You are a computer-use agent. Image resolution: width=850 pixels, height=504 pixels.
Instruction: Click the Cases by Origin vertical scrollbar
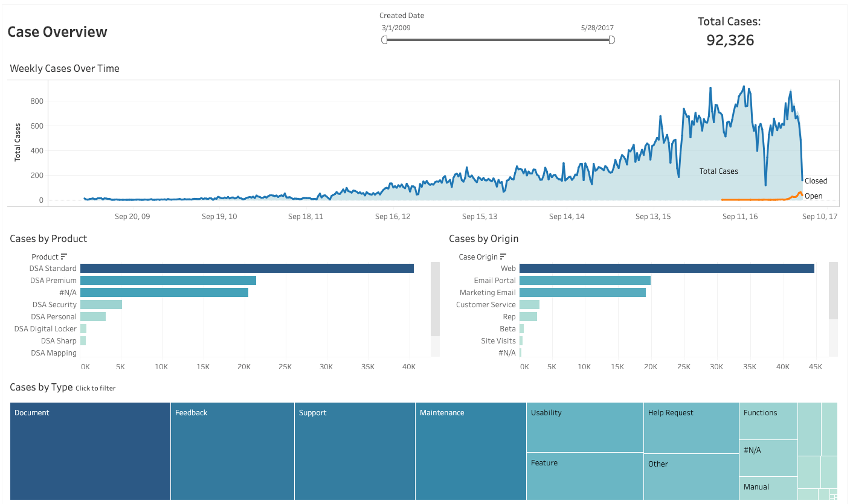tap(833, 290)
